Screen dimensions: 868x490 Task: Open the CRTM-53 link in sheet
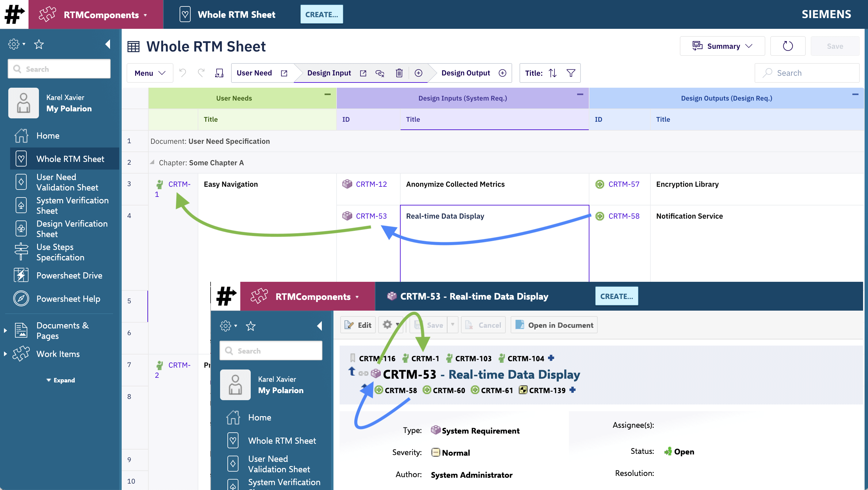(x=371, y=216)
